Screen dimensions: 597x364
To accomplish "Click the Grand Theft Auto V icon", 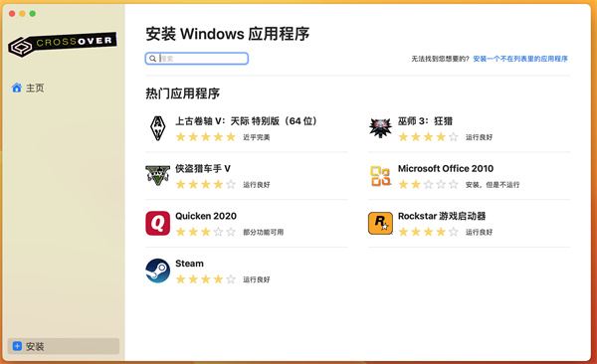I will click(x=157, y=175).
